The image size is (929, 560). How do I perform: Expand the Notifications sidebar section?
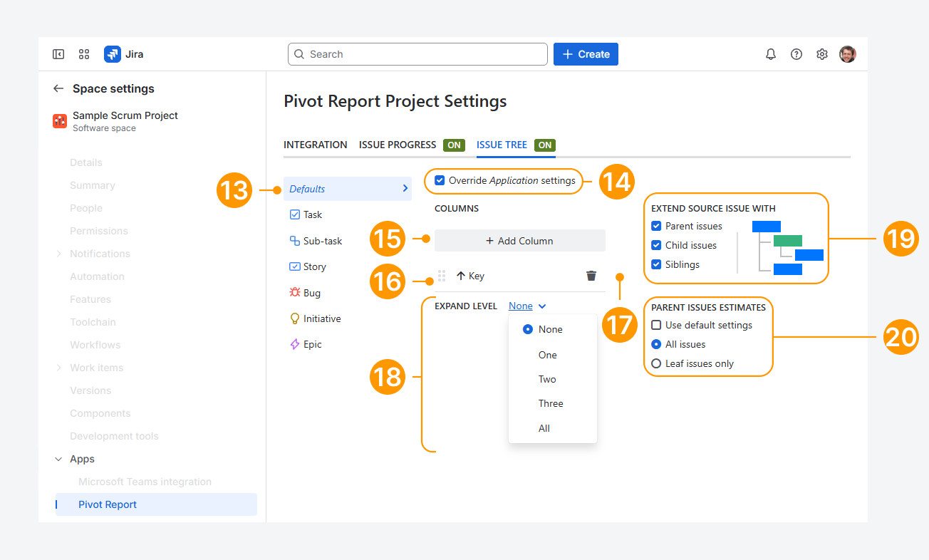tap(58, 254)
